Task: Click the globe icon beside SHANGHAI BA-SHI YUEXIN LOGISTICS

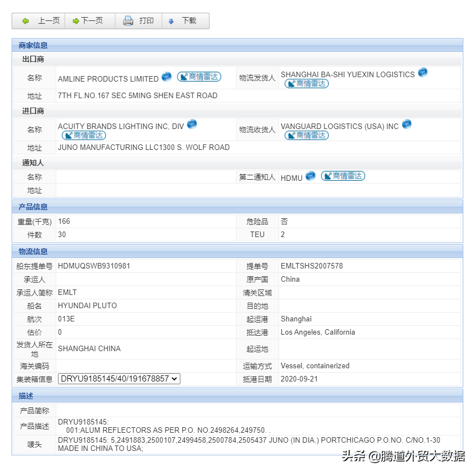Action: point(422,72)
